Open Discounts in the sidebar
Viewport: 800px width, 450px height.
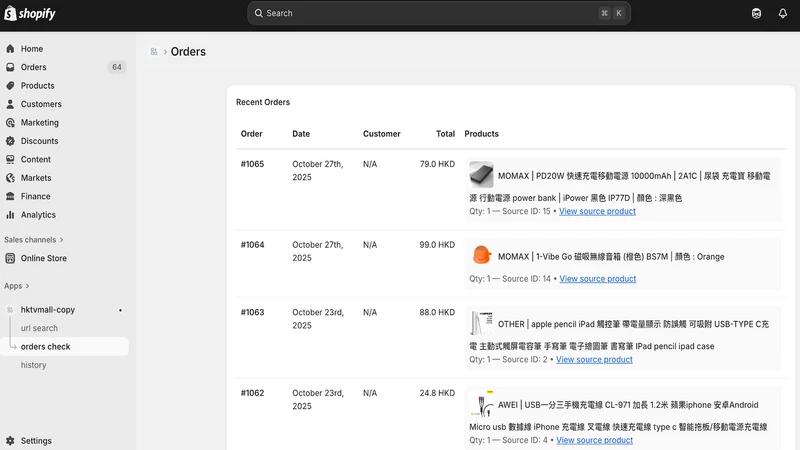tap(39, 141)
